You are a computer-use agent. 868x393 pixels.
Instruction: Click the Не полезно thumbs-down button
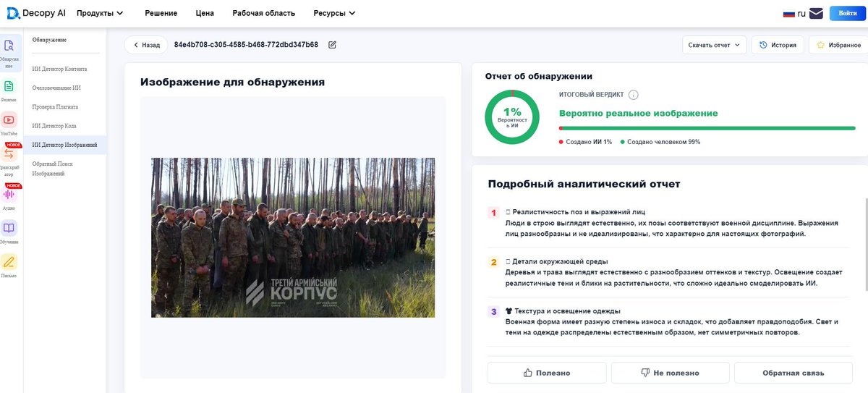[x=670, y=373]
